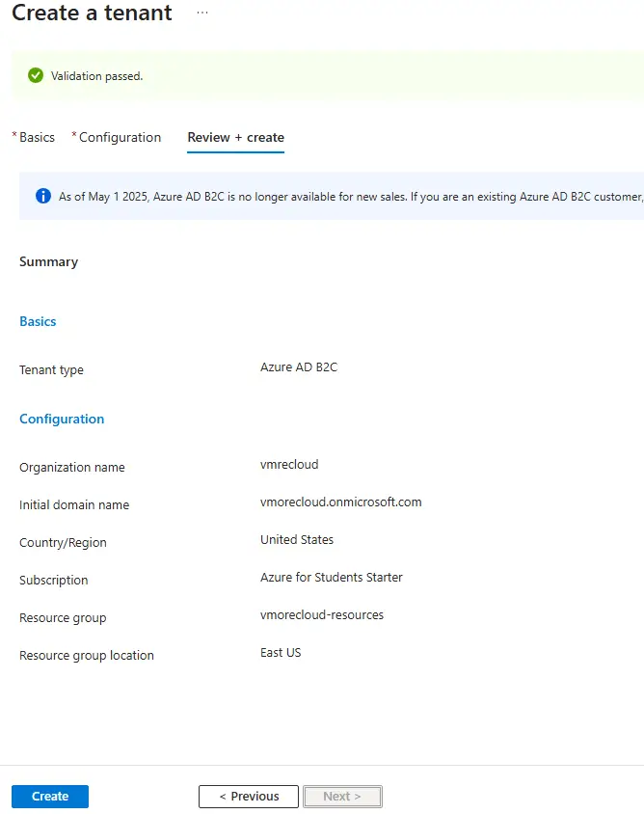
Task: Click the Create a tenant page title
Action: click(x=92, y=13)
